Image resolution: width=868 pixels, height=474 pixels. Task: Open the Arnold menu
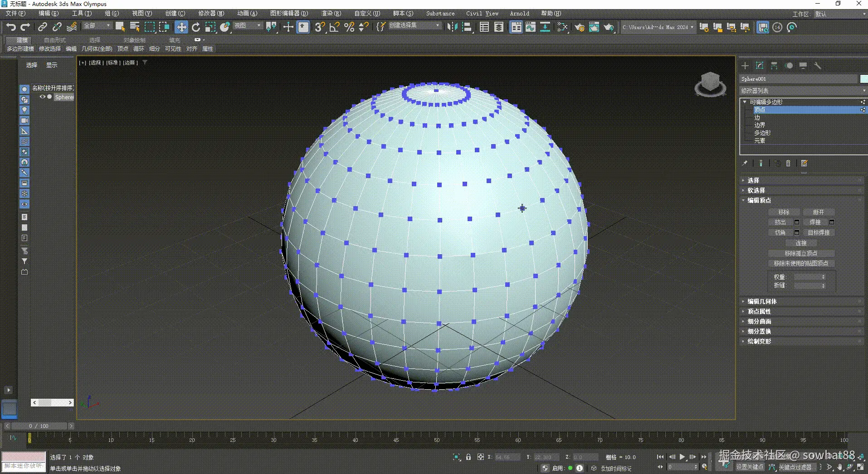(519, 14)
